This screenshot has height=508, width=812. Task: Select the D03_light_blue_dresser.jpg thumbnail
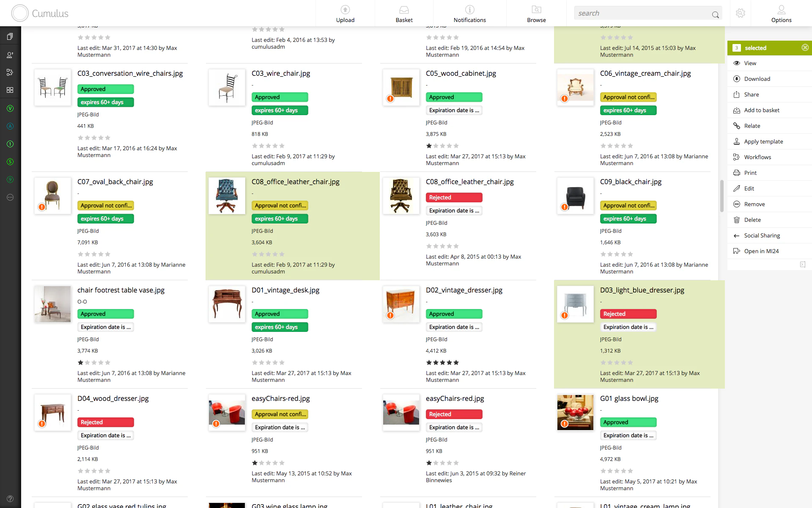[575, 304]
